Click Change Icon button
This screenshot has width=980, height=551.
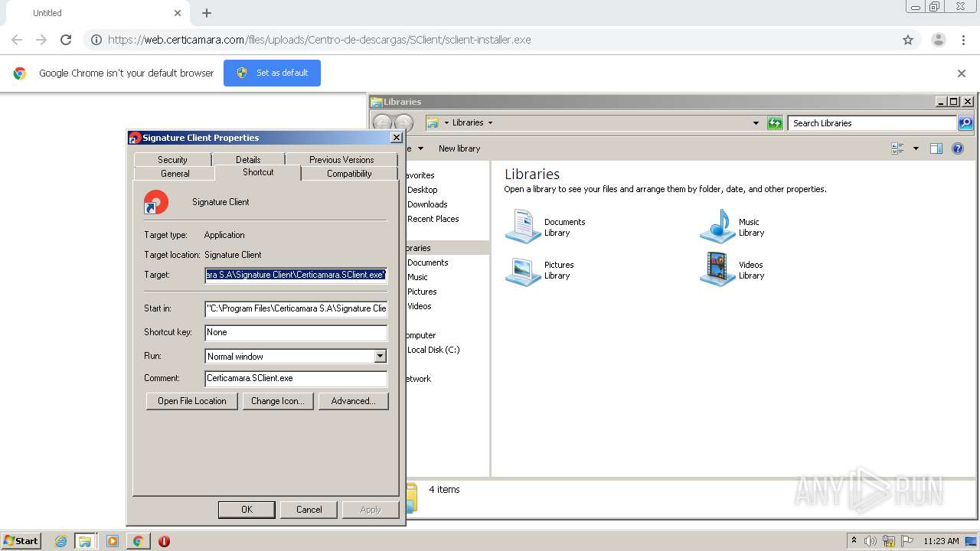[x=277, y=401]
